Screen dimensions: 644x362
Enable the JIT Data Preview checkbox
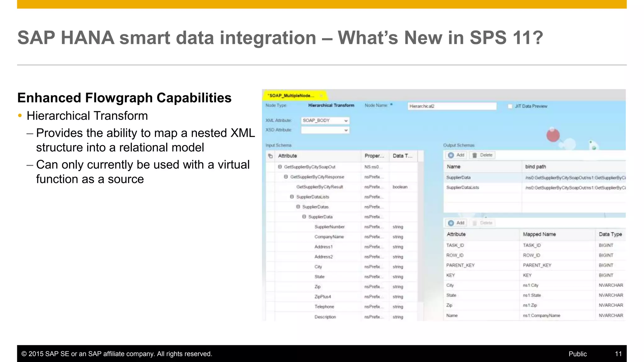[x=510, y=106]
